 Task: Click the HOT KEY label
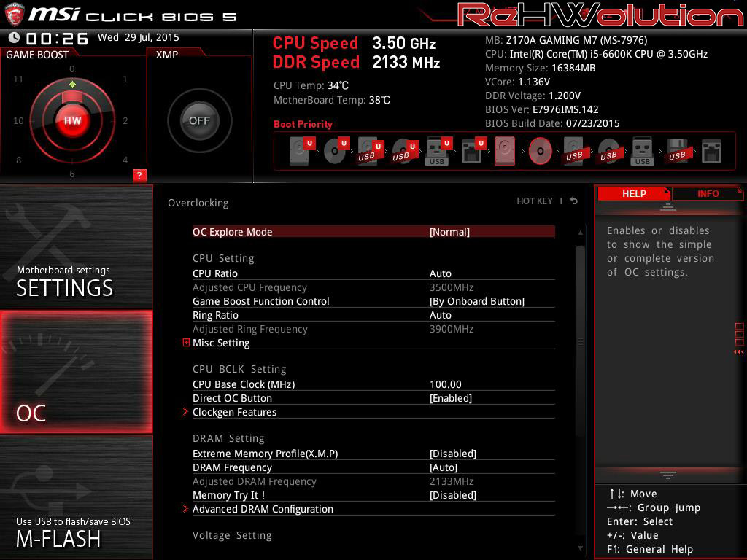click(534, 201)
